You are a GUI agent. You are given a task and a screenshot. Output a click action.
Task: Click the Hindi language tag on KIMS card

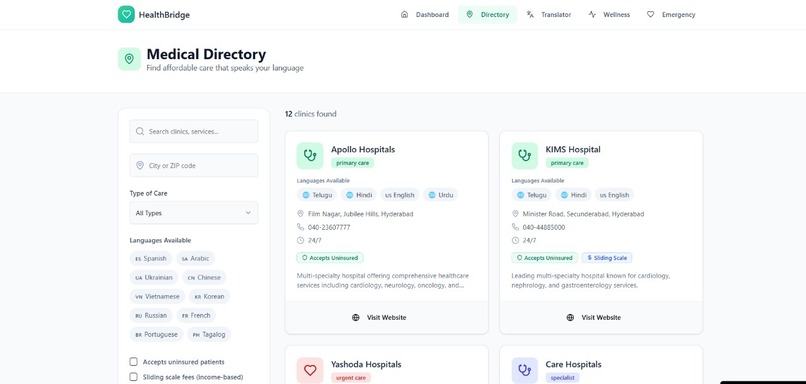[x=573, y=195]
